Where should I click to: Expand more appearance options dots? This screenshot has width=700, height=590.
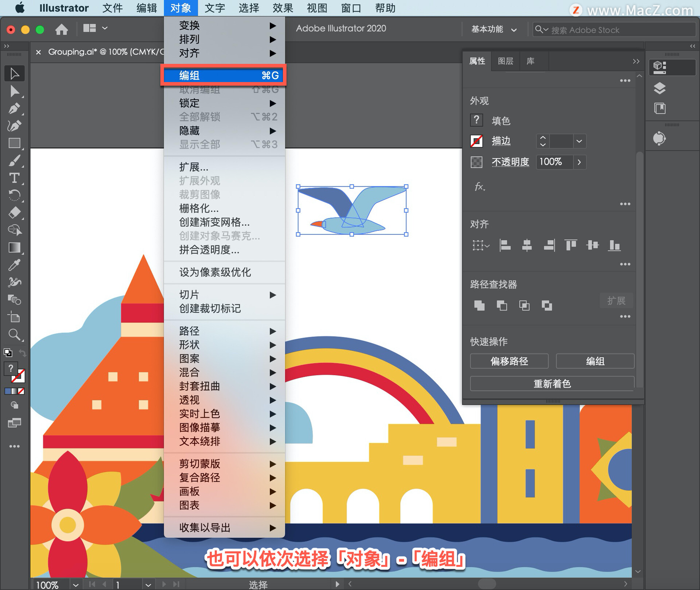click(x=625, y=204)
